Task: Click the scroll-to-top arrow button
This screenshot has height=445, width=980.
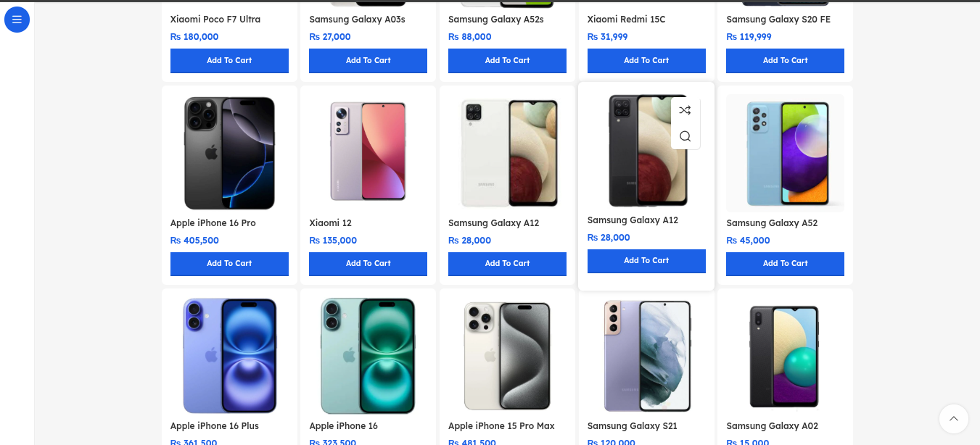Action: pos(953,419)
